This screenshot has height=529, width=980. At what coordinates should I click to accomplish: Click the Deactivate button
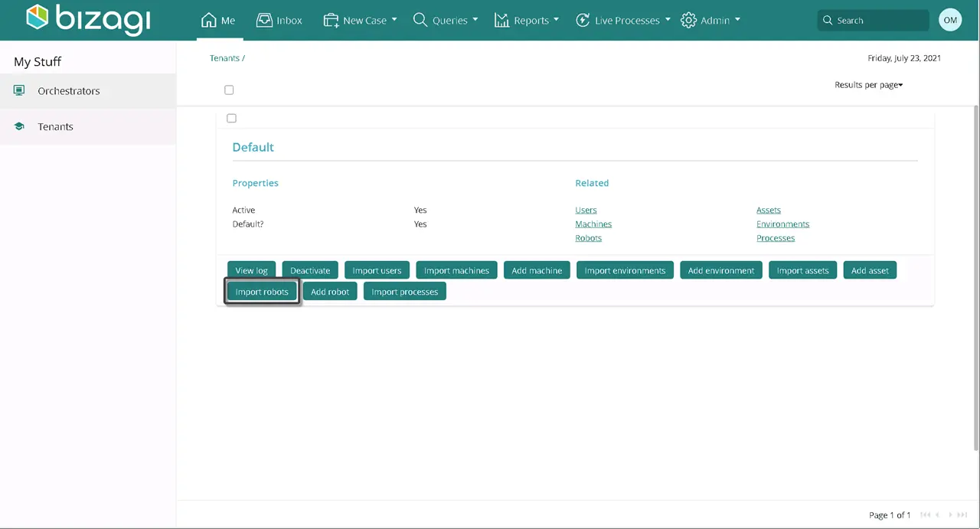pyautogui.click(x=310, y=270)
